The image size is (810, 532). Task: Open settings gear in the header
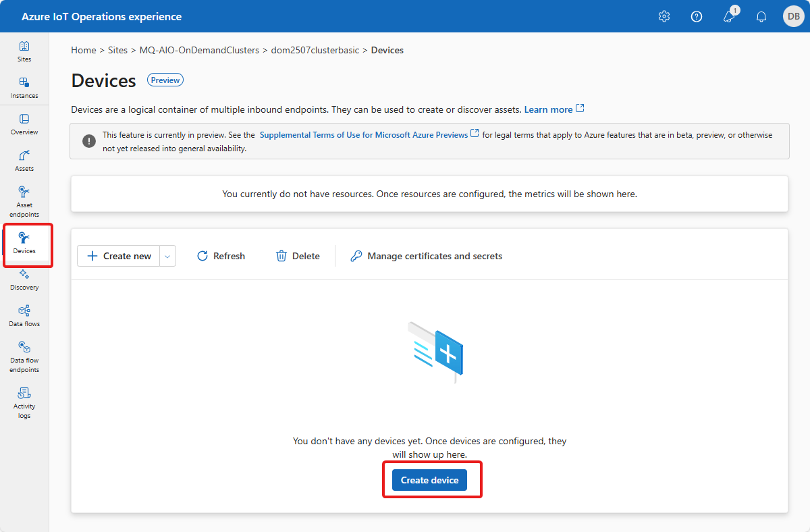(664, 16)
